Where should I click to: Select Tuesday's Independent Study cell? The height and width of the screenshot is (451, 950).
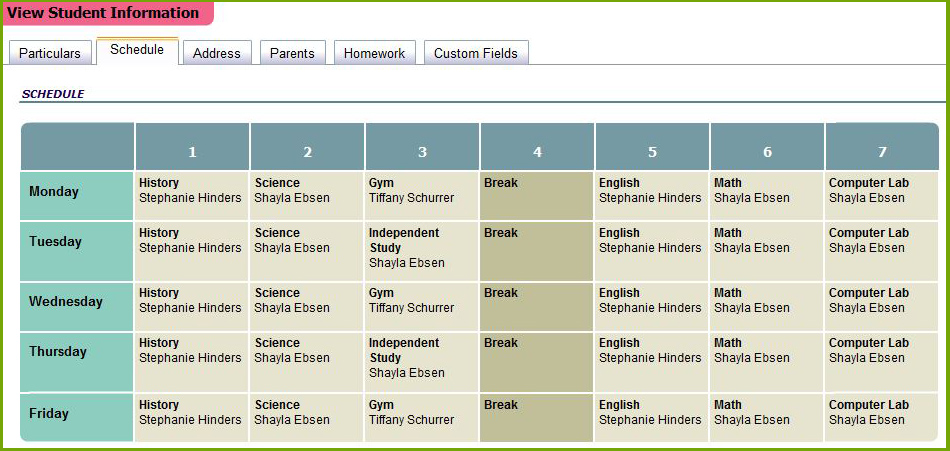(x=422, y=251)
